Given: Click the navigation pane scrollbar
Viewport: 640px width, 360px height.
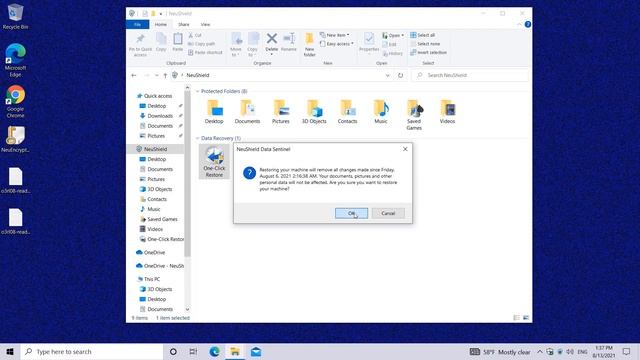Looking at the screenshot, I should pyautogui.click(x=187, y=173).
